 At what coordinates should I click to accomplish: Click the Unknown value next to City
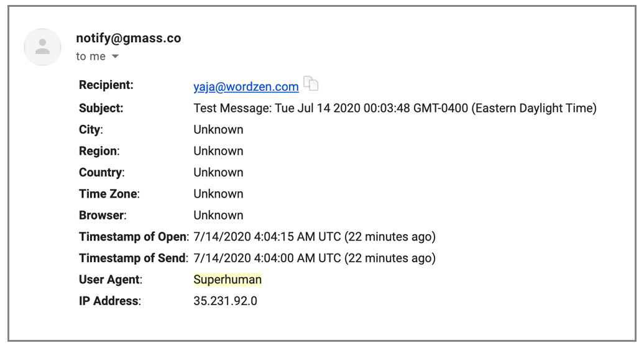pos(218,130)
